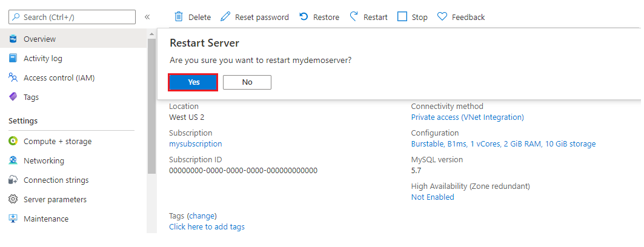The width and height of the screenshot is (644, 247).
Task: Click the Stop square icon
Action: (402, 17)
